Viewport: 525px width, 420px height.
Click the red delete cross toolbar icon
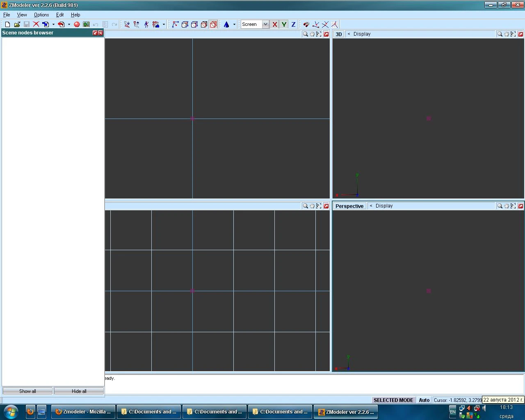(x=36, y=24)
